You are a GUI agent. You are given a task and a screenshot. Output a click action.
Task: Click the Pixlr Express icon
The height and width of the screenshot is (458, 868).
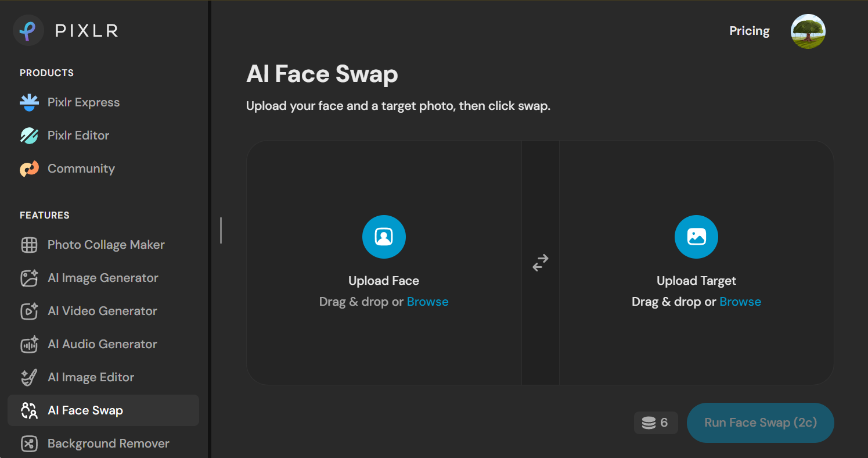tap(29, 102)
